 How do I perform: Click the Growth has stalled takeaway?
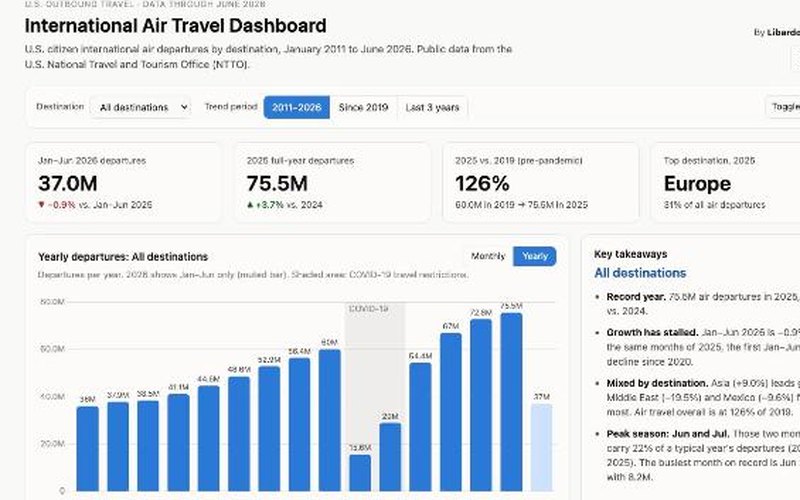point(703,347)
